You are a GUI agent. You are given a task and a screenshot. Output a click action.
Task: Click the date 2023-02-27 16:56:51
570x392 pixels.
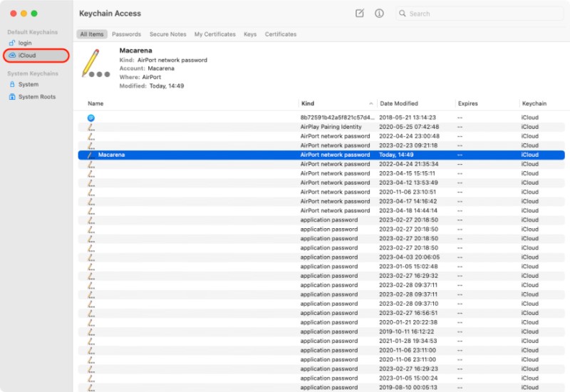(408, 313)
